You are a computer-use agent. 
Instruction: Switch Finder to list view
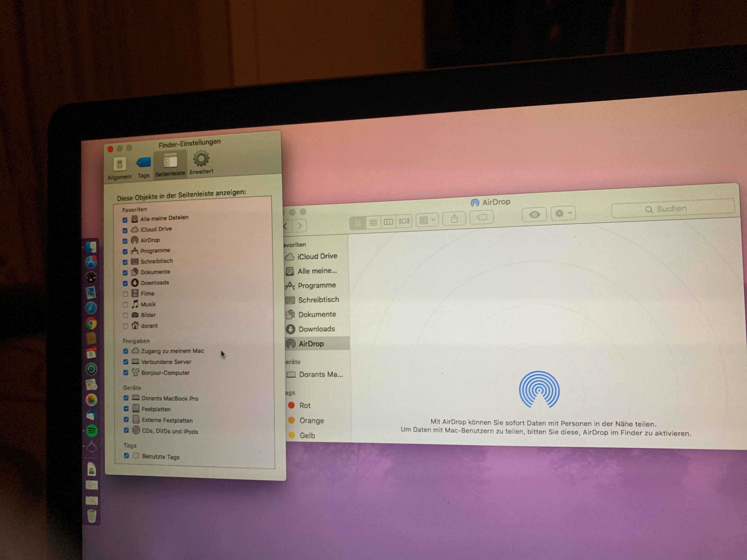(373, 222)
